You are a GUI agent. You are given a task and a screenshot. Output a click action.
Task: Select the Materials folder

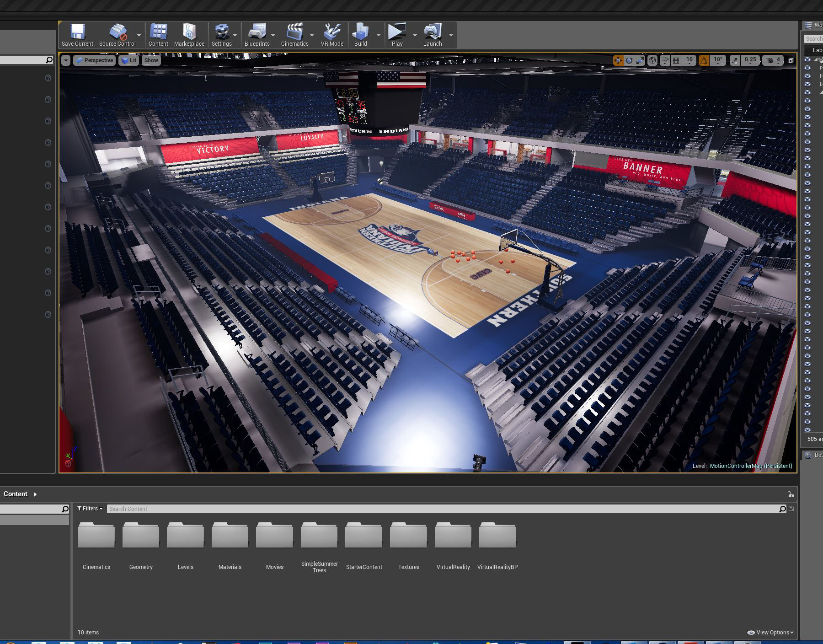(230, 546)
